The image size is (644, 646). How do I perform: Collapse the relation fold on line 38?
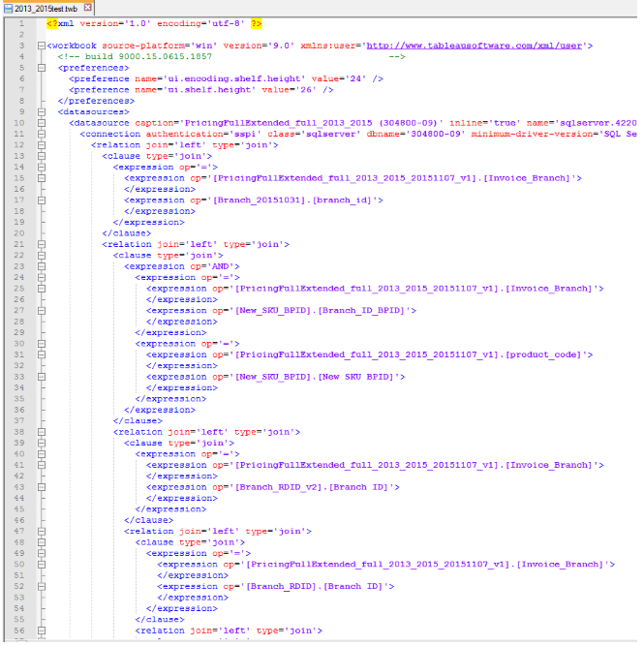point(42,432)
